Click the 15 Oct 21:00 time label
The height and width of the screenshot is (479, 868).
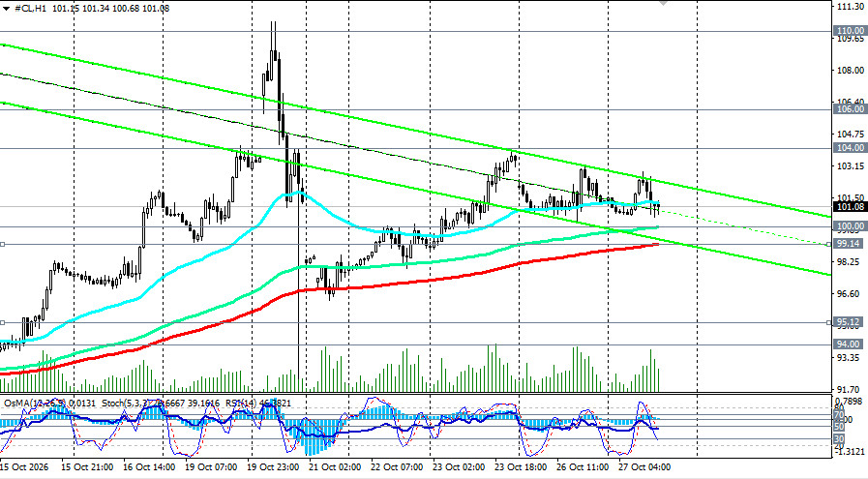pos(87,467)
